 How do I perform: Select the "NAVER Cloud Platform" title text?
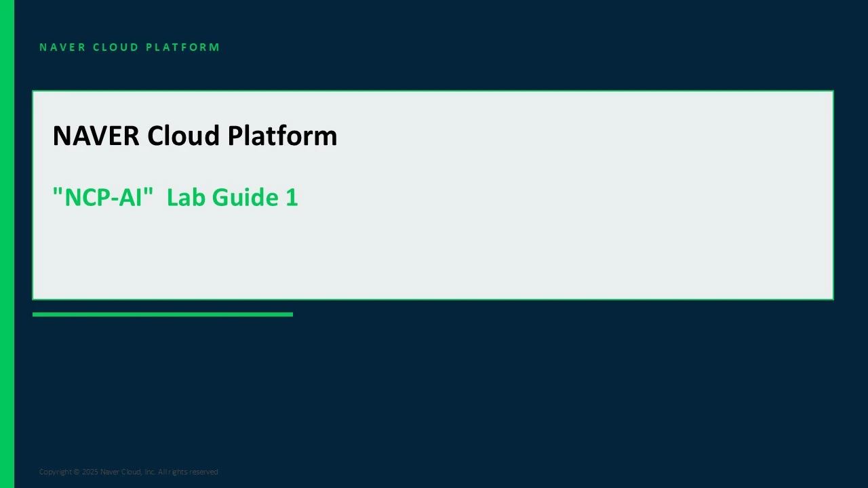pos(195,136)
